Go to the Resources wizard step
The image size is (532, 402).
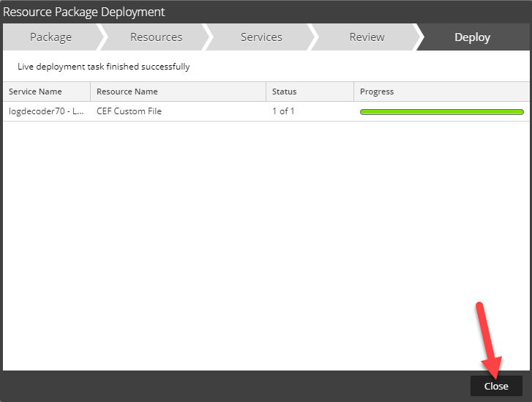pyautogui.click(x=156, y=37)
